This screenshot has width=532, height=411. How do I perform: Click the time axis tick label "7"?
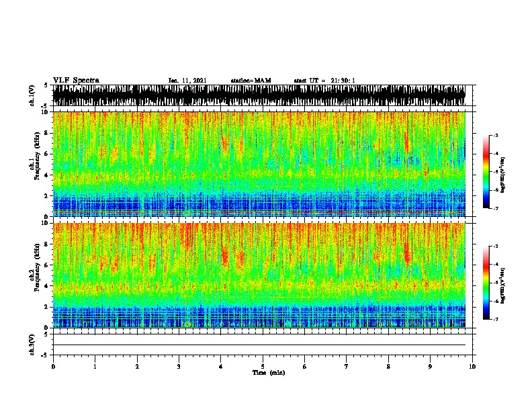click(x=347, y=367)
